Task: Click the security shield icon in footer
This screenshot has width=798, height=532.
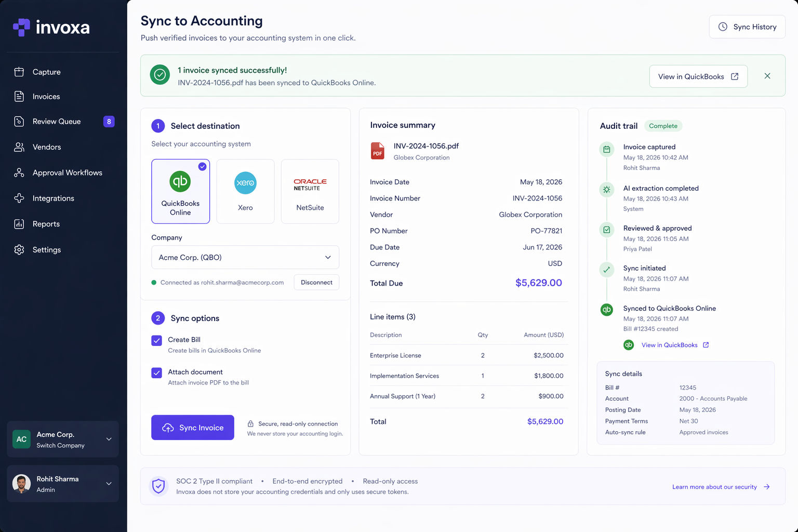Action: point(158,486)
